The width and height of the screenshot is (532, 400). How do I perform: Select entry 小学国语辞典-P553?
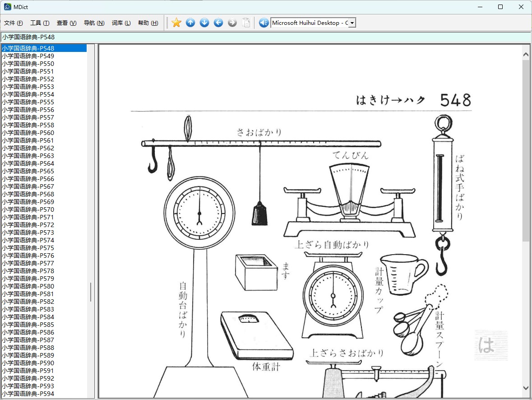point(44,87)
